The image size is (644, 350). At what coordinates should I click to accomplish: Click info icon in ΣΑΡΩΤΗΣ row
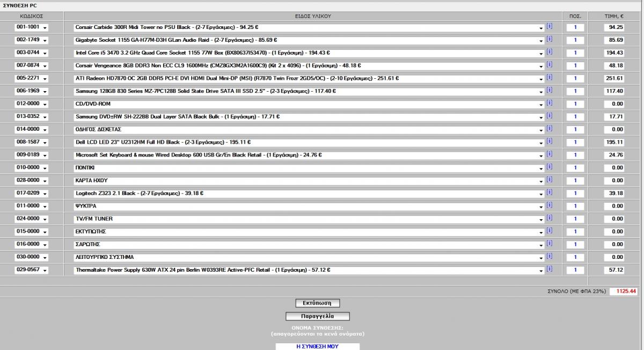549,243
